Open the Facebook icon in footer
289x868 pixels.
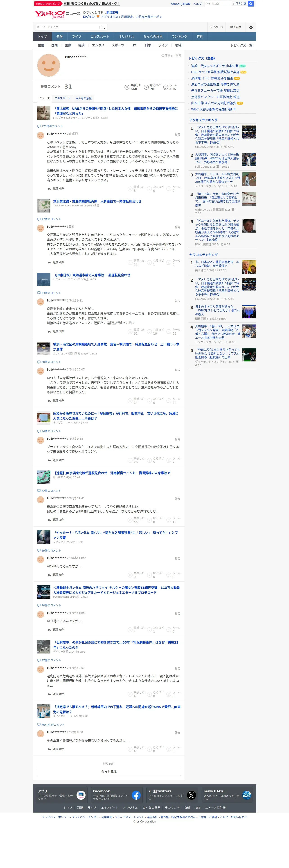pos(136,796)
